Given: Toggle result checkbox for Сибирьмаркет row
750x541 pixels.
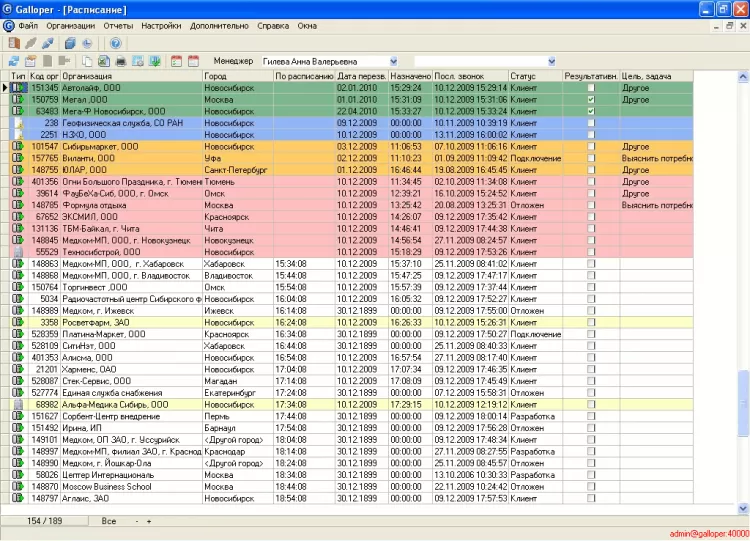Looking at the screenshot, I should [x=591, y=146].
